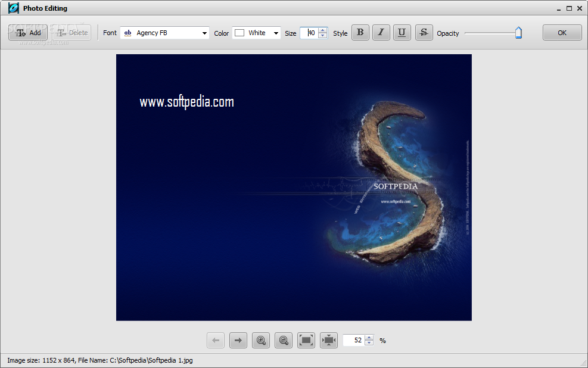Image resolution: width=588 pixels, height=368 pixels.
Task: Go to previous image with left arrow
Action: (216, 340)
